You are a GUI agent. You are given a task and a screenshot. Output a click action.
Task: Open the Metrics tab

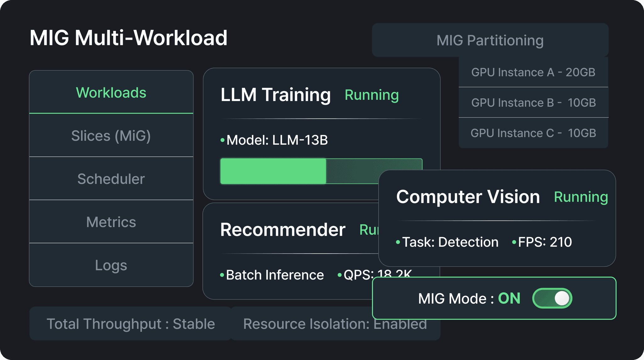(111, 222)
